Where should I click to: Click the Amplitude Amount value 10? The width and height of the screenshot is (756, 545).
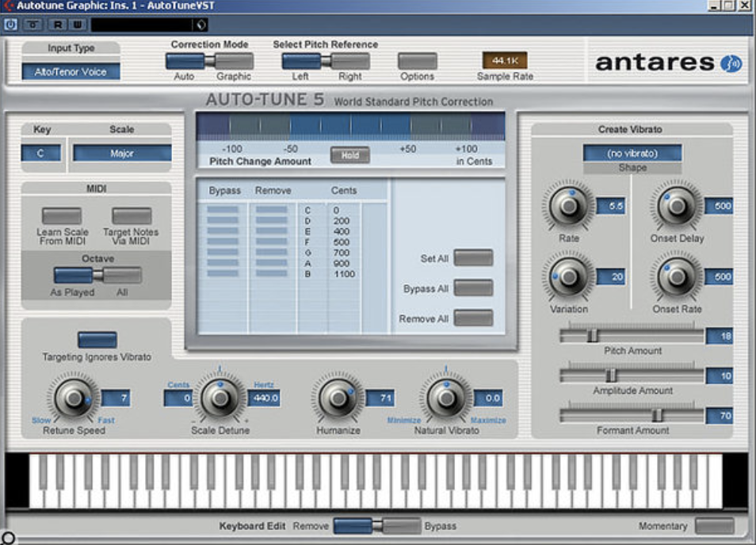[x=720, y=375]
